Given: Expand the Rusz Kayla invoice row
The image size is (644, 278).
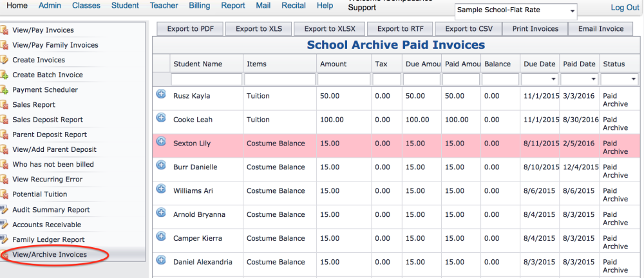Looking at the screenshot, I should tap(161, 94).
